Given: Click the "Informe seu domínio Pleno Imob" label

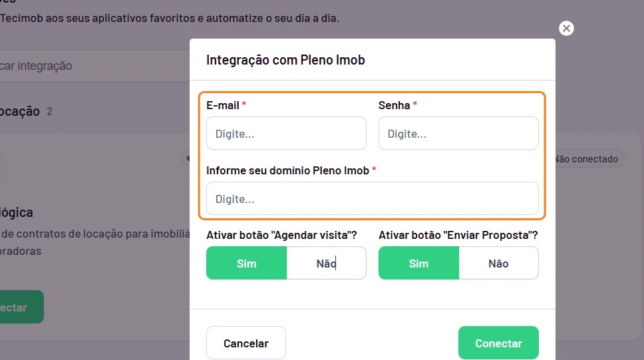Looking at the screenshot, I should (x=287, y=170).
